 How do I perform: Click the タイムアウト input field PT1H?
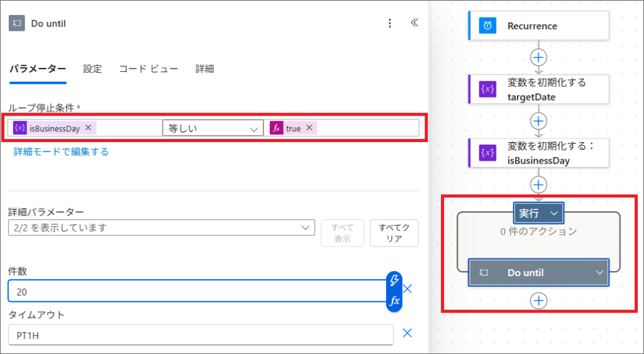[200, 335]
